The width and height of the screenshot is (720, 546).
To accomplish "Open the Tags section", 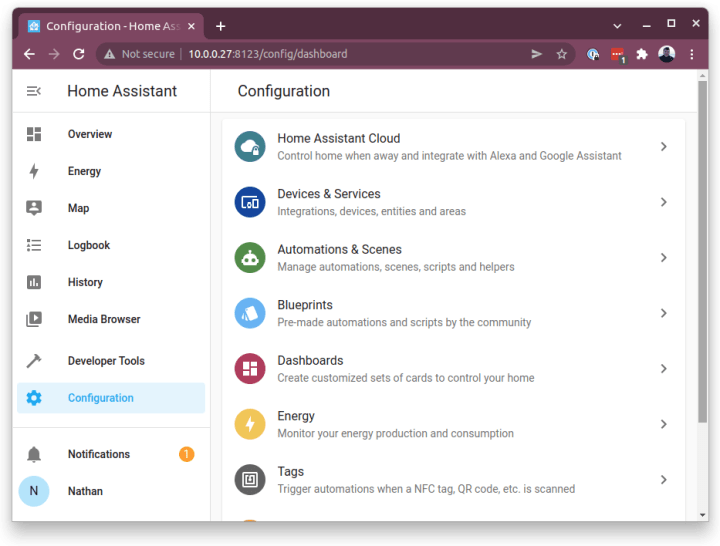I will [x=453, y=479].
